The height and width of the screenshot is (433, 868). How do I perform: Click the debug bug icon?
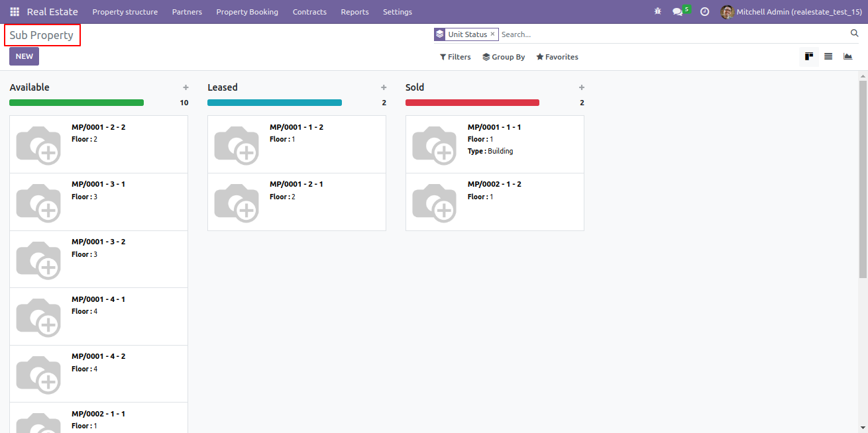point(657,12)
